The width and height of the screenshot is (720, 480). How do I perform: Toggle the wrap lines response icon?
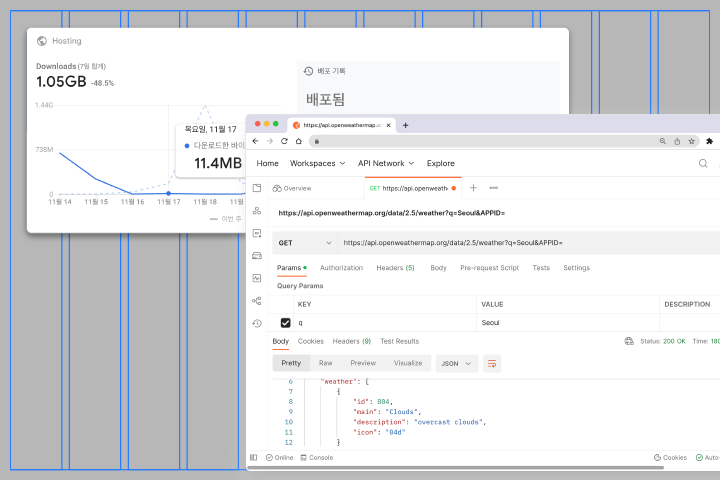[x=492, y=364]
